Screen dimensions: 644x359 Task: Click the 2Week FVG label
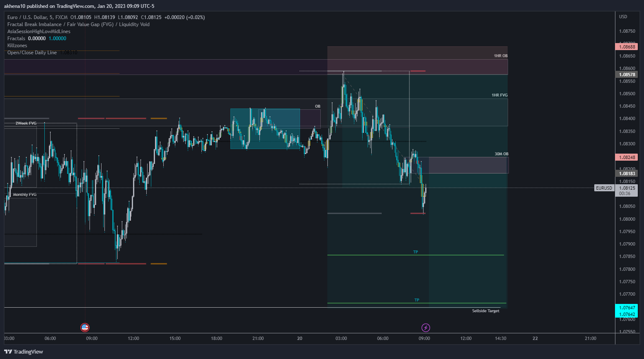(x=26, y=123)
